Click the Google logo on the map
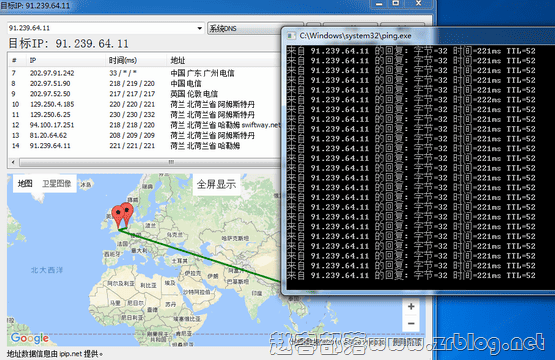Image resolution: width=555 pixels, height=360 pixels. [30, 339]
